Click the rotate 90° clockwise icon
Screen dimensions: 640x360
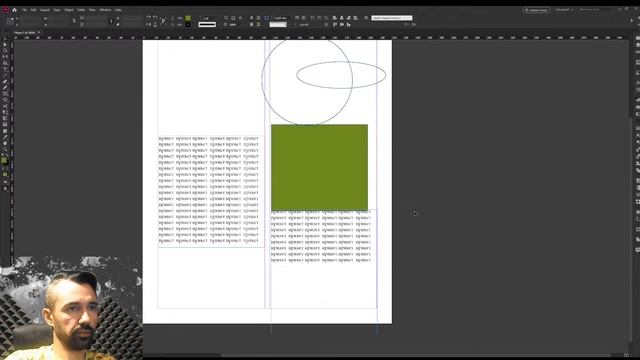coord(148,18)
